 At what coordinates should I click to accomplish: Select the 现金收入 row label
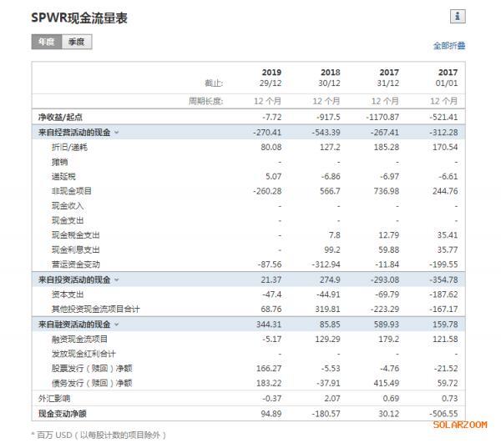pyautogui.click(x=68, y=206)
